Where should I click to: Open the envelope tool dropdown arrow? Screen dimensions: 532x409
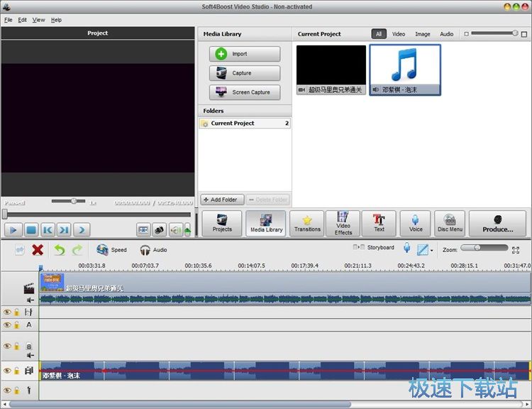(431, 251)
